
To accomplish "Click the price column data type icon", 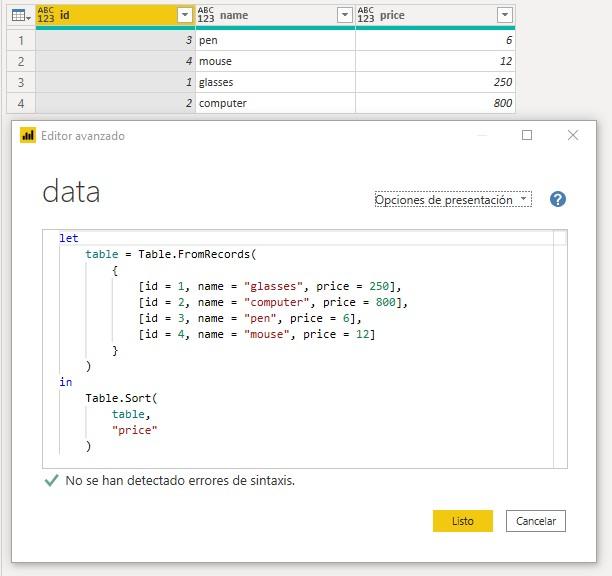I will coord(366,15).
